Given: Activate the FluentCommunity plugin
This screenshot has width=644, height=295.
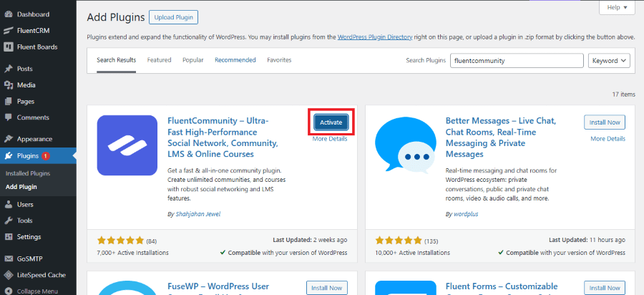Looking at the screenshot, I should pos(331,122).
